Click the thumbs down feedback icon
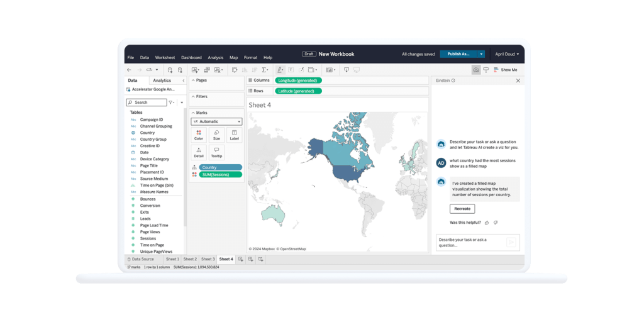Image resolution: width=644 pixels, height=322 pixels. click(x=496, y=223)
